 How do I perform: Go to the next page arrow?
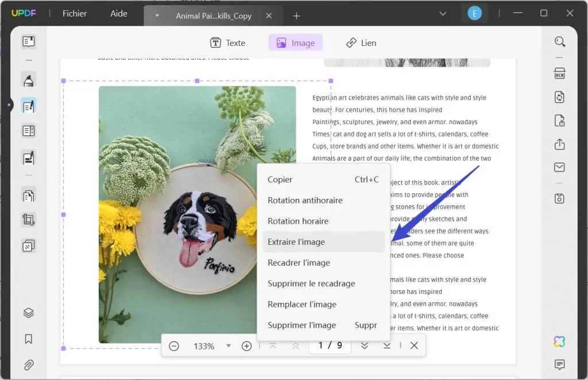pos(364,346)
